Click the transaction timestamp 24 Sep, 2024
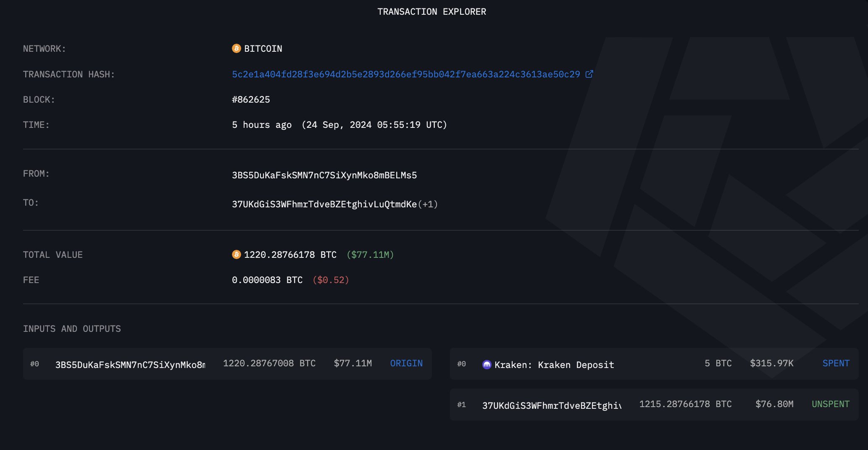The width and height of the screenshot is (868, 450). [x=374, y=125]
